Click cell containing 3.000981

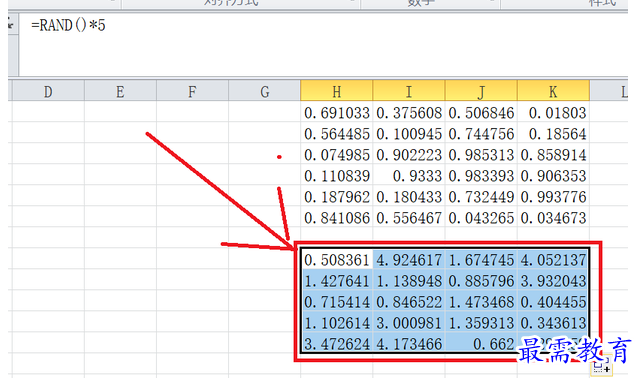(409, 323)
